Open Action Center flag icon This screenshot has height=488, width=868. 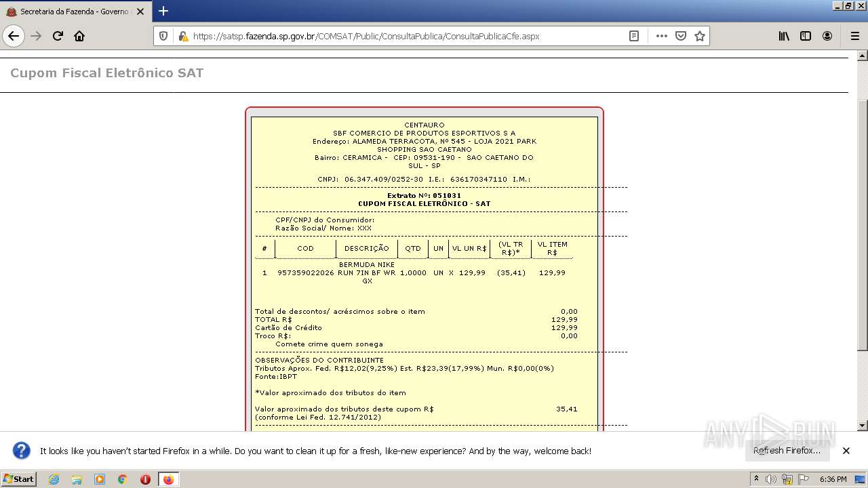pyautogui.click(x=804, y=479)
